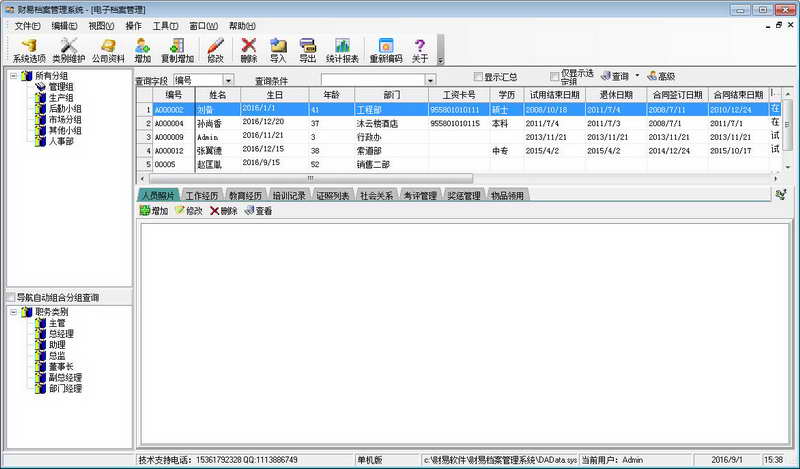
Task: Switch to the 物品领用 tab
Action: click(x=507, y=195)
